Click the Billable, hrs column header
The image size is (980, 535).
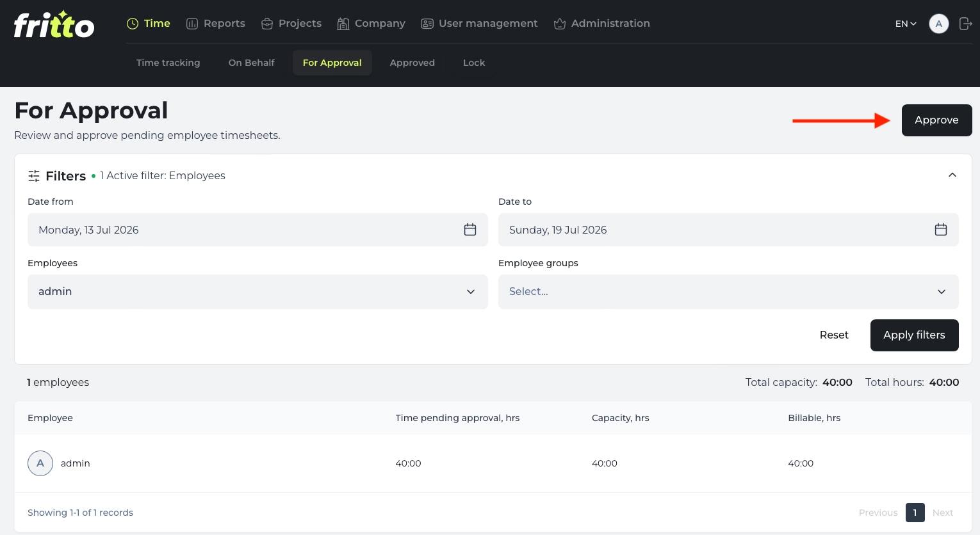[814, 418]
